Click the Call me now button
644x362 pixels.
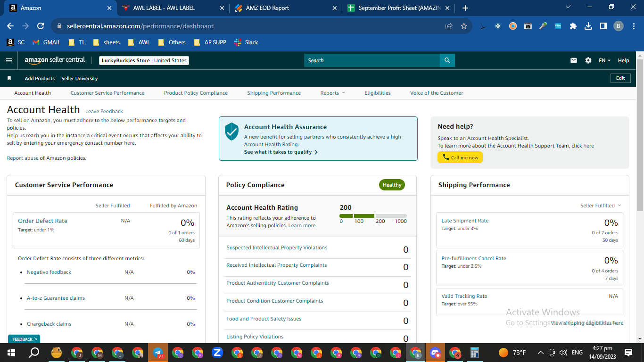[460, 157]
